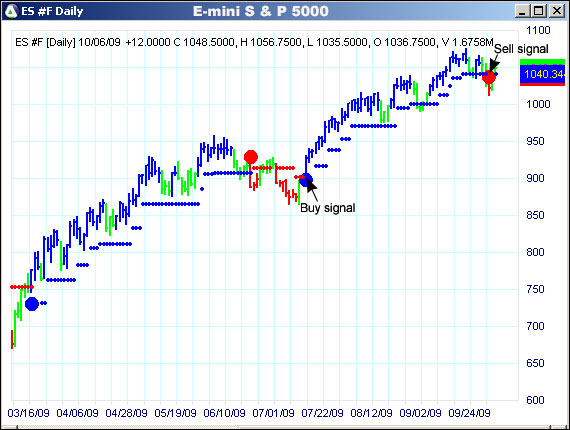
Task: Click the 800 price axis label
Action: click(535, 252)
